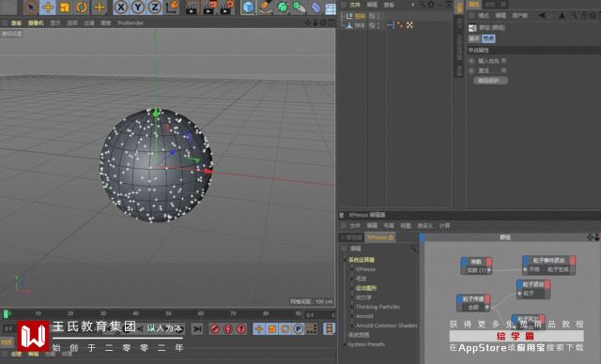This screenshot has width=601, height=364.
Task: Open the viewport ProRender menu
Action: point(131,23)
